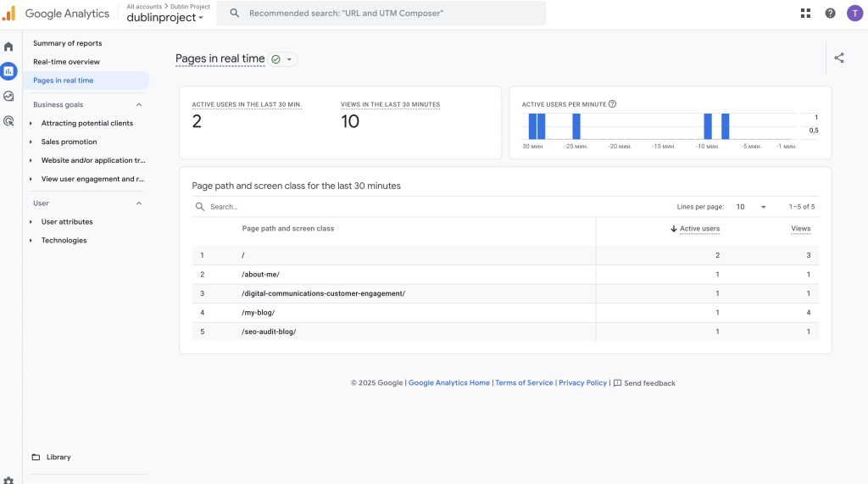
Task: Expand the Attracting potential clients item
Action: [31, 124]
